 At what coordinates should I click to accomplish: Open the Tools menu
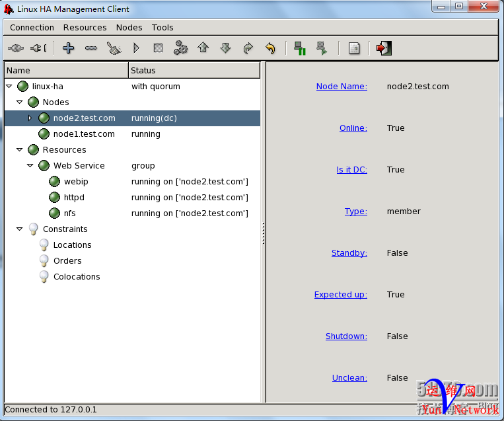pos(162,28)
